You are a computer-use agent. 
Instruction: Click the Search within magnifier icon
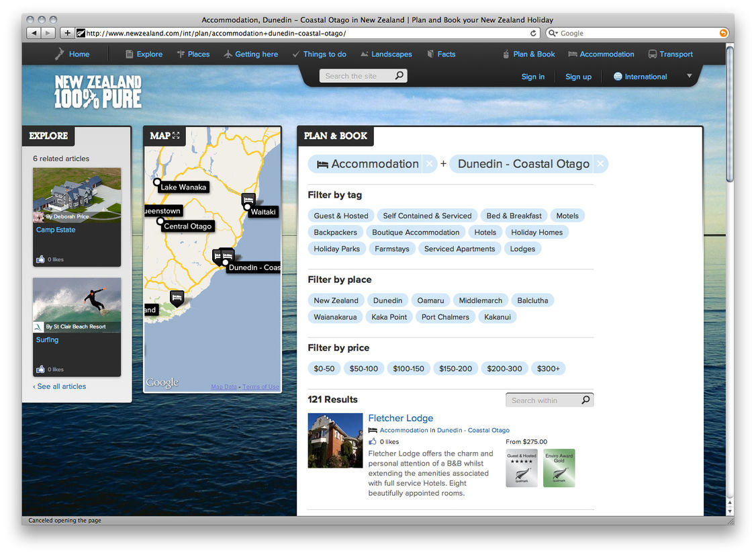pyautogui.click(x=585, y=400)
